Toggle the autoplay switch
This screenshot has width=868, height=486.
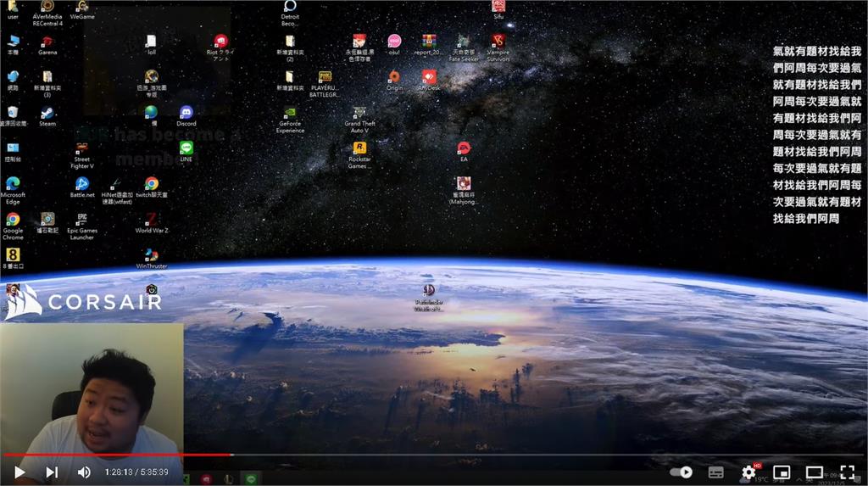click(x=681, y=472)
